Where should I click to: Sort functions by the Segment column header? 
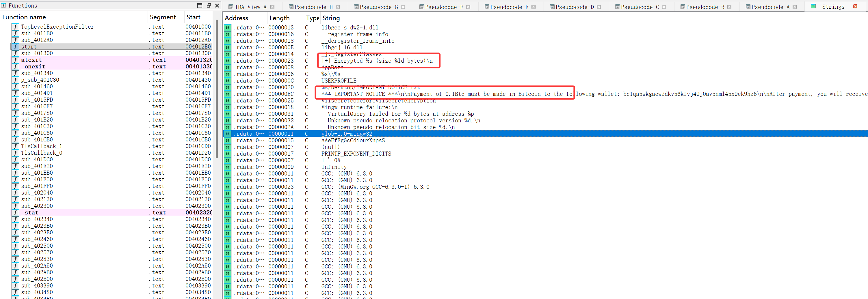pyautogui.click(x=166, y=17)
